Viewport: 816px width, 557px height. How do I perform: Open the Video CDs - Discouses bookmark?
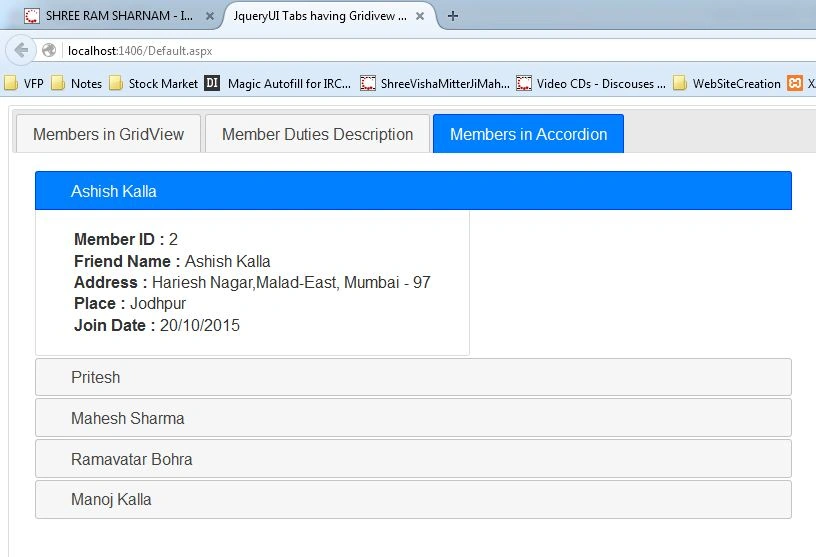pos(591,83)
